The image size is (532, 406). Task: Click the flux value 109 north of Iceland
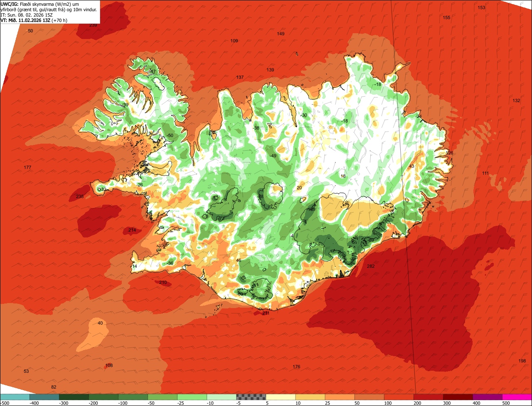coord(234,41)
